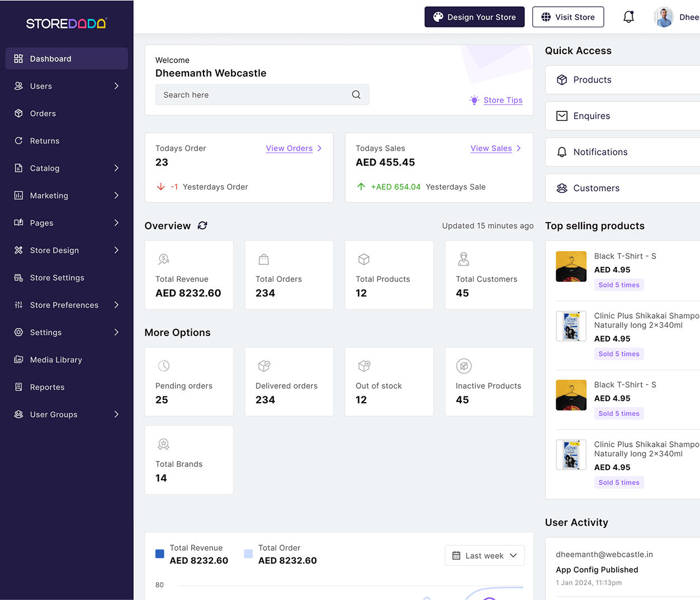Open Orders from the sidebar
700x600 pixels.
point(43,114)
